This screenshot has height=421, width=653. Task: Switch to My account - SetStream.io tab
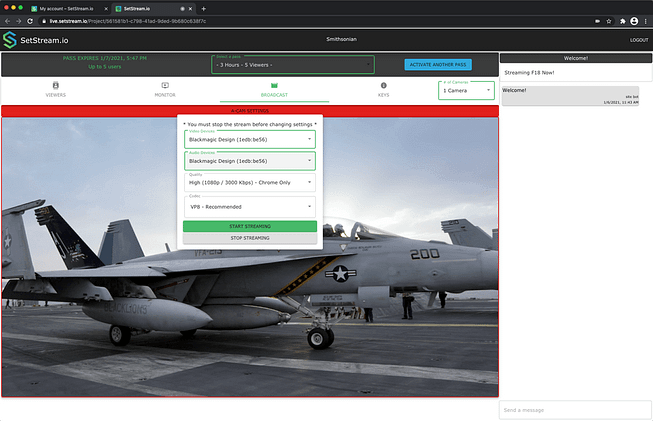pos(66,9)
